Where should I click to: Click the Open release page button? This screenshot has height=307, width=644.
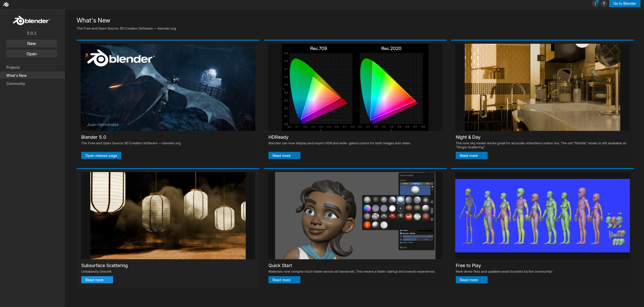[x=101, y=156]
